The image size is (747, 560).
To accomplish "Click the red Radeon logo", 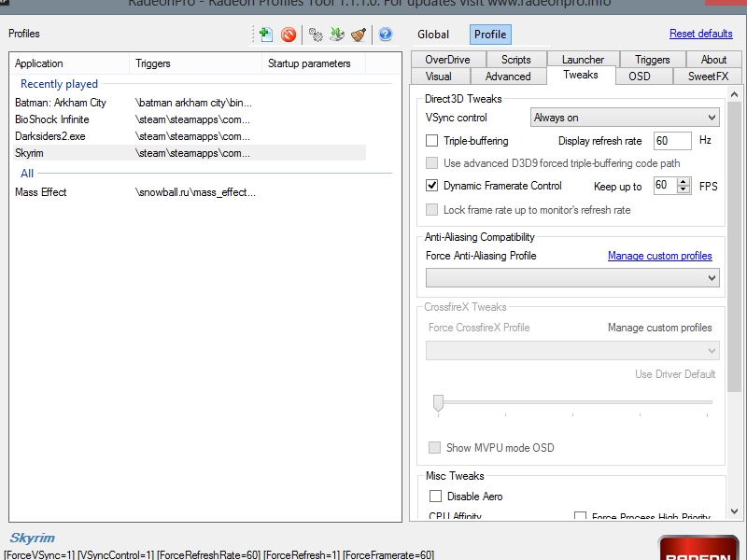I will click(698, 548).
